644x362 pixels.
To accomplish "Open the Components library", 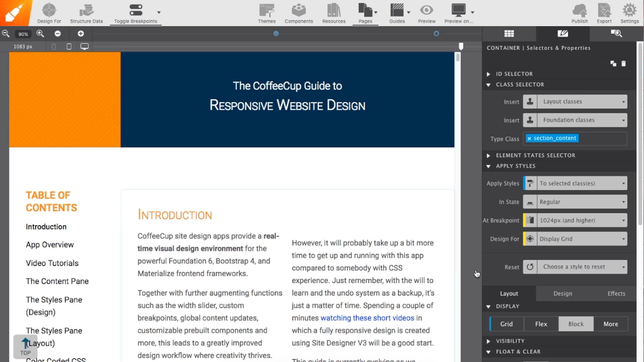I will (299, 13).
